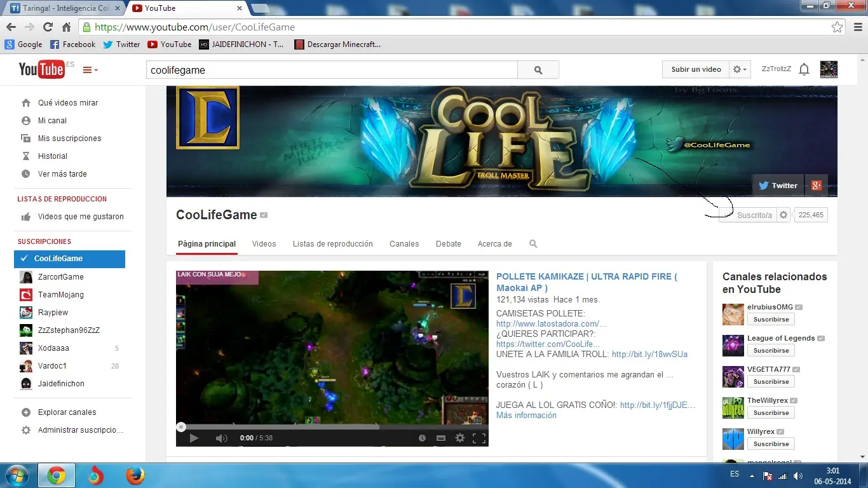Open the browser home page icon
The image size is (868, 488).
click(x=66, y=27)
